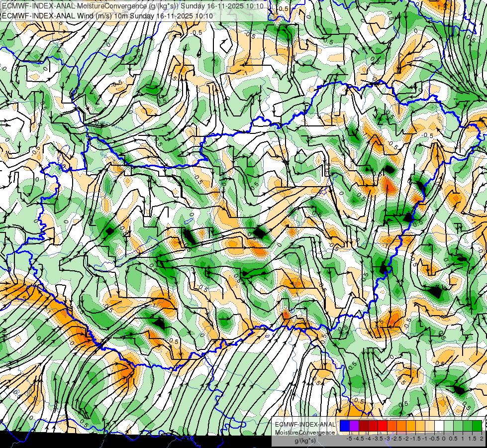This screenshot has width=487, height=448.
Task: Click the darkest green legend swatch
Action: (x=477, y=426)
